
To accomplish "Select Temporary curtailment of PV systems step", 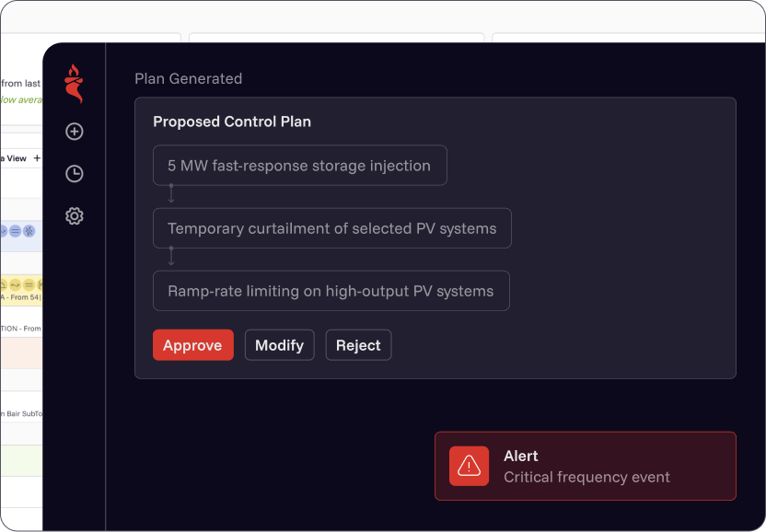I will pyautogui.click(x=331, y=228).
